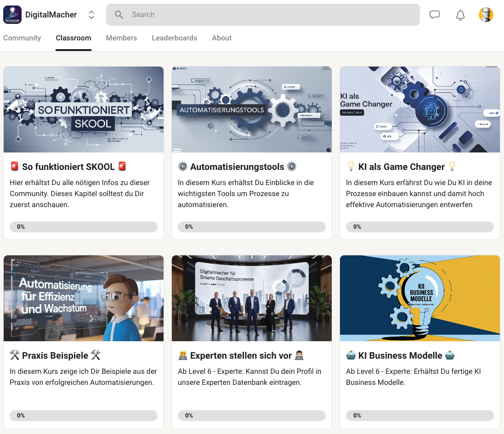The image size is (504, 434).
Task: Open the chat messages icon
Action: pos(435,14)
